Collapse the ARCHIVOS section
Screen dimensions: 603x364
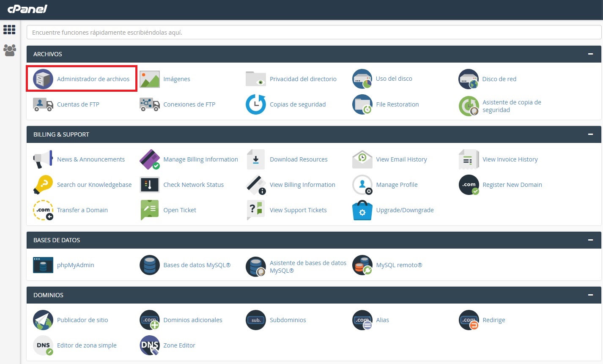(x=590, y=54)
